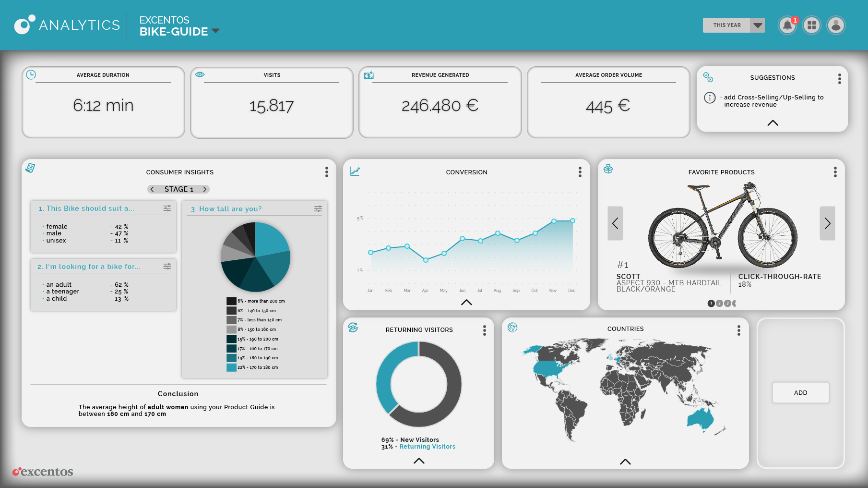Collapse the Conversion panel chevron

point(466,302)
